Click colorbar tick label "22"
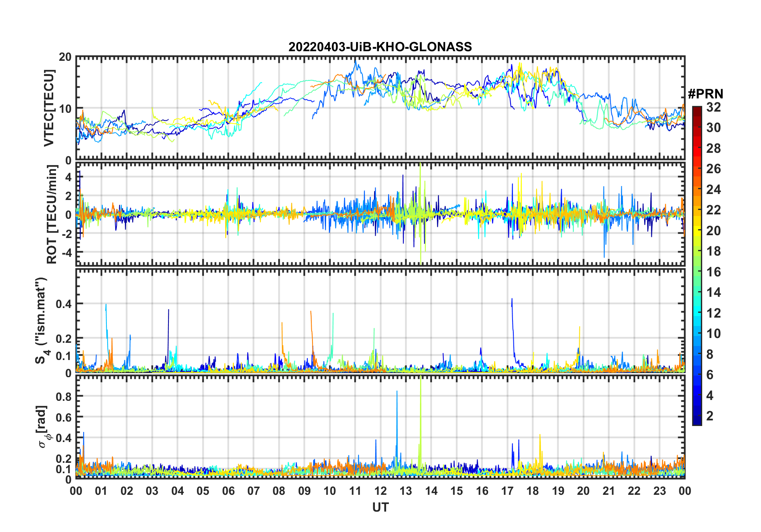The width and height of the screenshot is (761, 532). click(714, 210)
